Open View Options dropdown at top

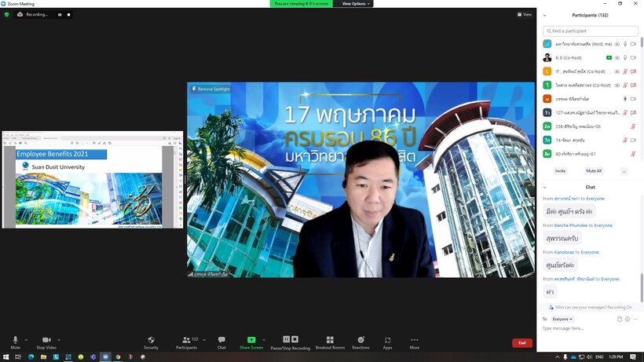(356, 4)
